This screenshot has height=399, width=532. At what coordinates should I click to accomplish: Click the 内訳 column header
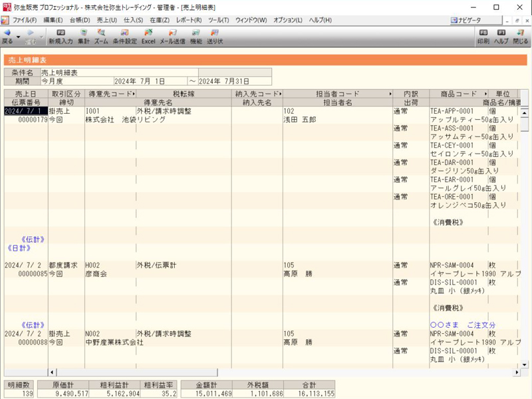coord(411,94)
